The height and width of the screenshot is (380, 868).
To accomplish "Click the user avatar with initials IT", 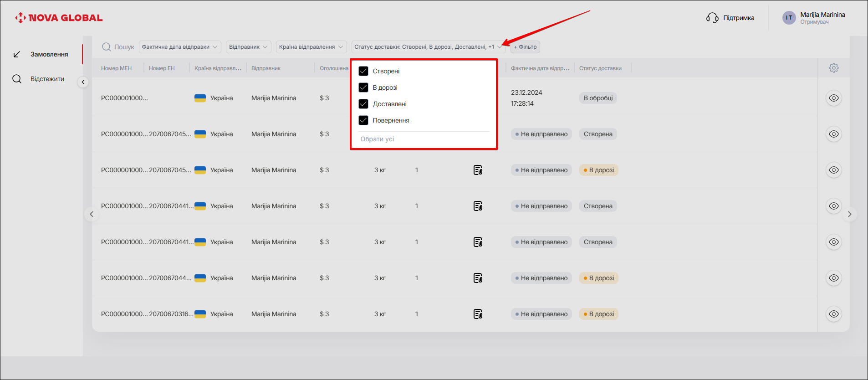I will [x=789, y=18].
